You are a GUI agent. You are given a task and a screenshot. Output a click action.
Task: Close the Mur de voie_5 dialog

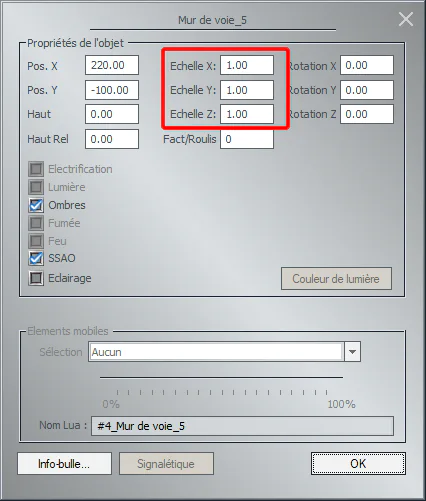click(406, 19)
